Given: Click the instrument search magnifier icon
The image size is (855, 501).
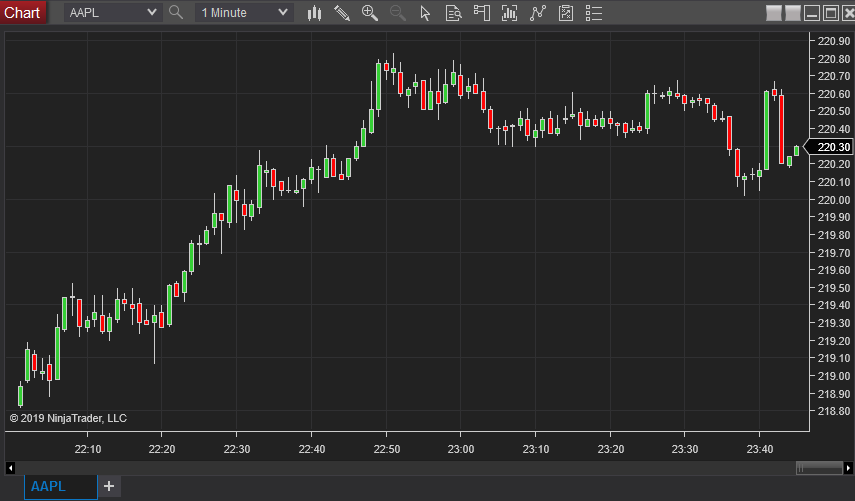Looking at the screenshot, I should tap(176, 12).
